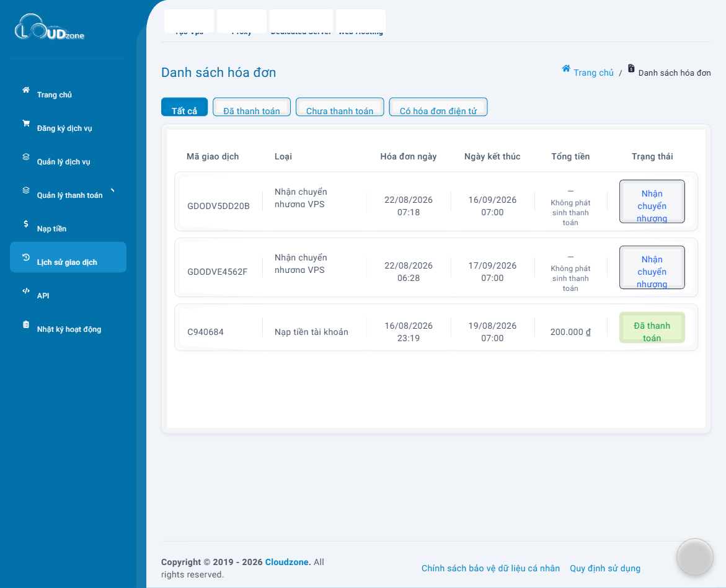Image resolution: width=726 pixels, height=588 pixels.
Task: Open Quy định sử dụng link
Action: tap(604, 568)
